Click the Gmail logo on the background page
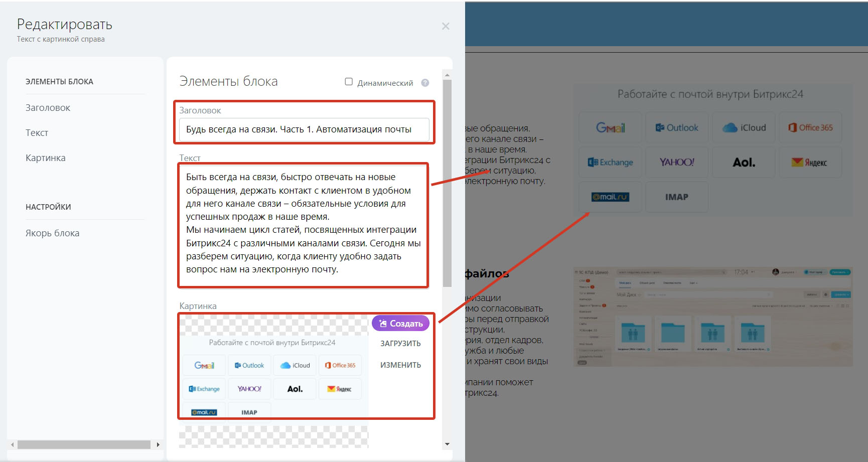This screenshot has height=462, width=868. 610,127
